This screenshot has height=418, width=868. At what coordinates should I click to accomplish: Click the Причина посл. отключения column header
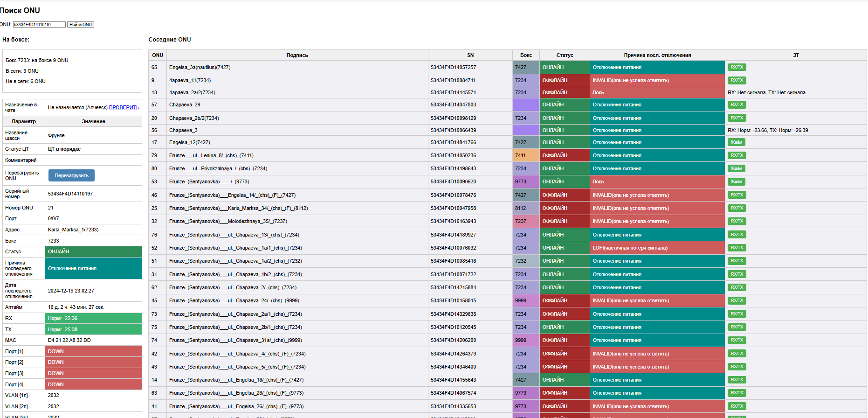click(x=657, y=55)
